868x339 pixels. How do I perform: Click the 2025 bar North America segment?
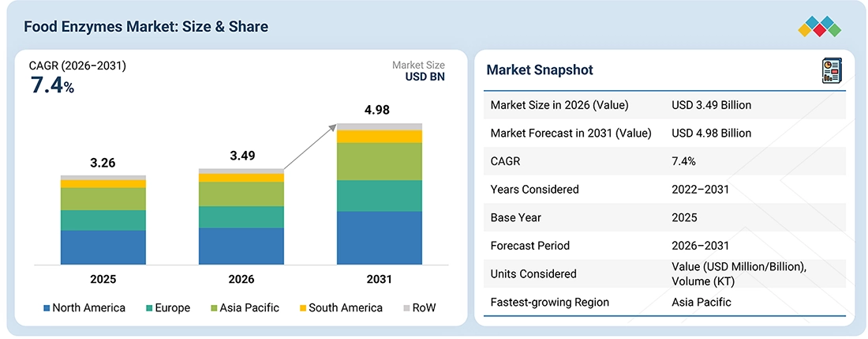point(103,247)
